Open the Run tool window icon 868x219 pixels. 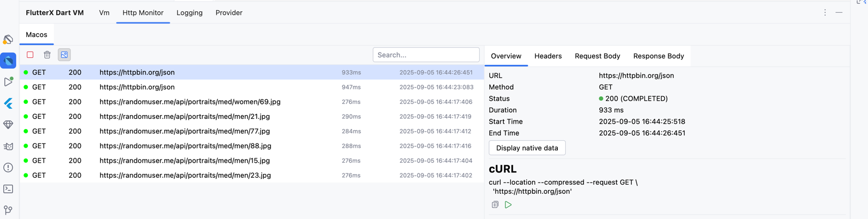(8, 82)
